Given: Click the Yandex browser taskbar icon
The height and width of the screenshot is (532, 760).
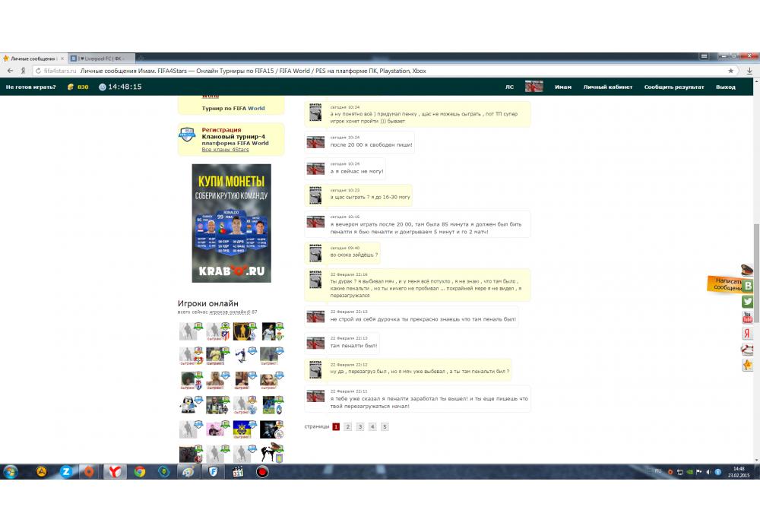Looking at the screenshot, I should click(x=115, y=471).
